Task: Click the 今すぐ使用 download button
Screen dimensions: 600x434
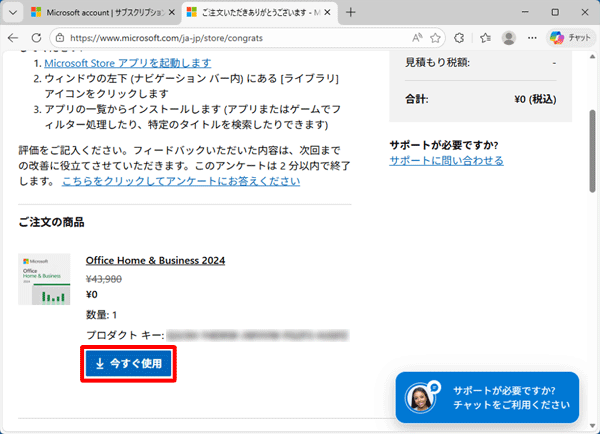Action: pyautogui.click(x=128, y=363)
